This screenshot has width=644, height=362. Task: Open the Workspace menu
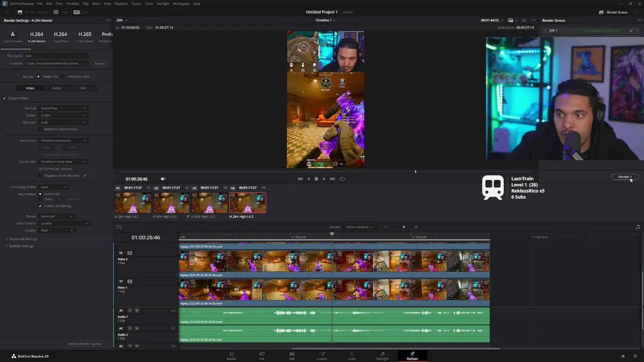pyautogui.click(x=181, y=4)
